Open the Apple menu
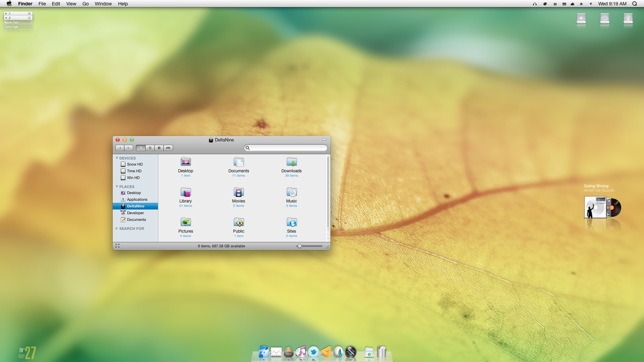This screenshot has width=644, height=362. (9, 4)
